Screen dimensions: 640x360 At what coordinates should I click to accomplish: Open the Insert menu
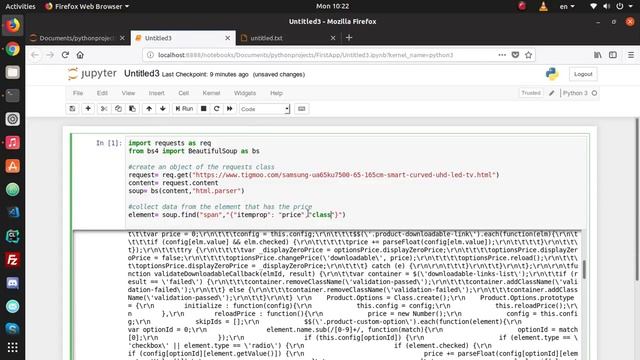pyautogui.click(x=157, y=93)
